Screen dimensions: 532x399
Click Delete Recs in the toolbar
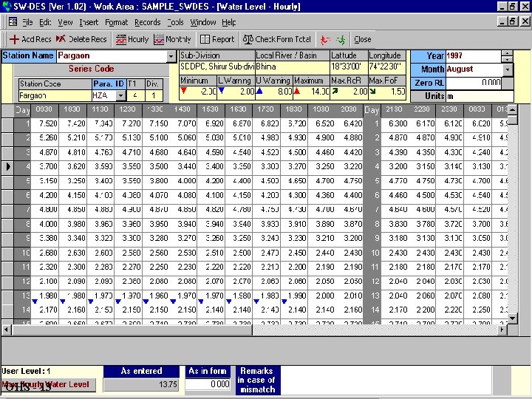81,39
